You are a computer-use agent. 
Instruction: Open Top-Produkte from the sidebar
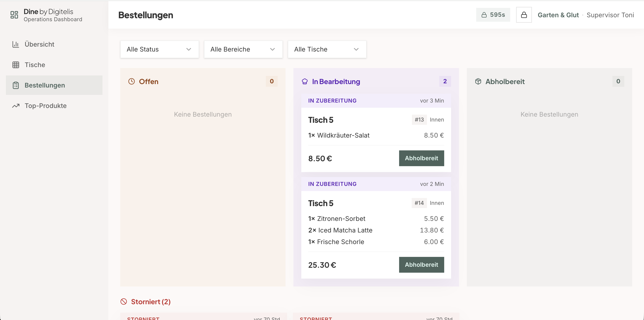pos(54,106)
